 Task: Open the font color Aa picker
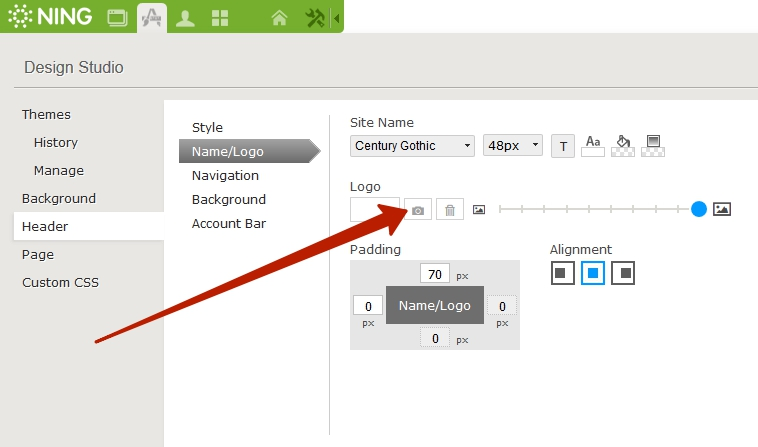593,145
